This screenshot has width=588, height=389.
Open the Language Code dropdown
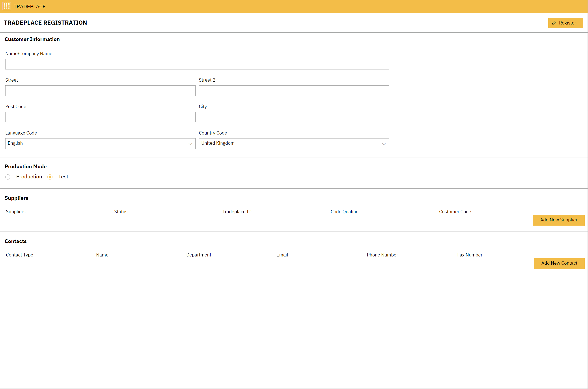[x=100, y=143]
